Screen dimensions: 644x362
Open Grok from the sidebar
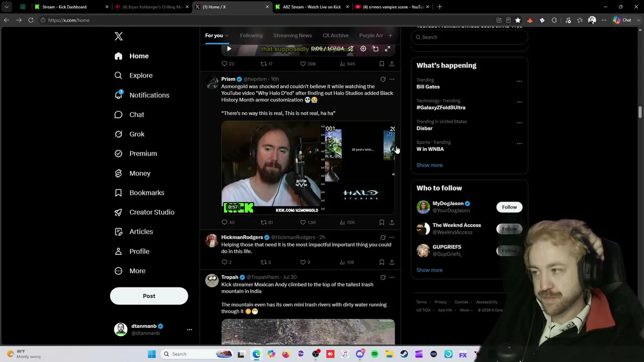coord(130,134)
